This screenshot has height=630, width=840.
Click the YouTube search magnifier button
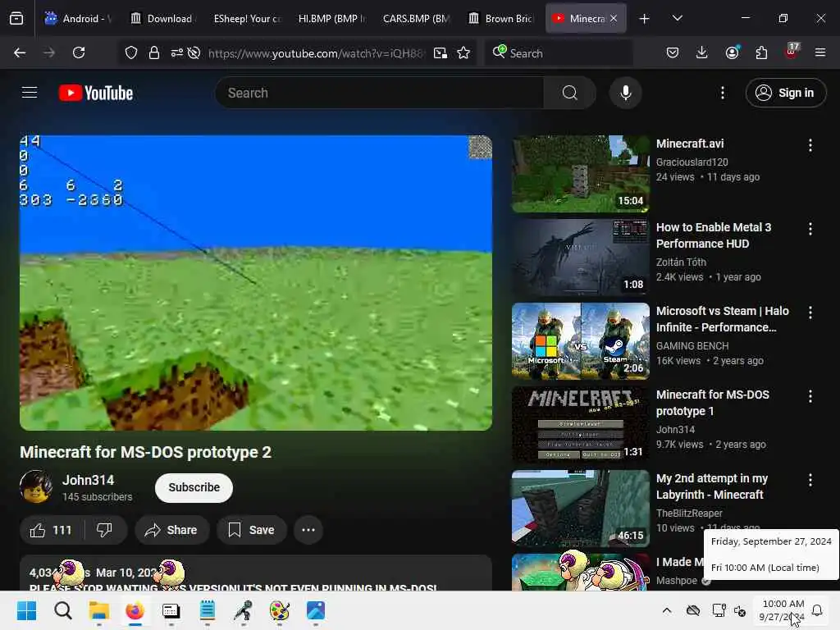(569, 93)
